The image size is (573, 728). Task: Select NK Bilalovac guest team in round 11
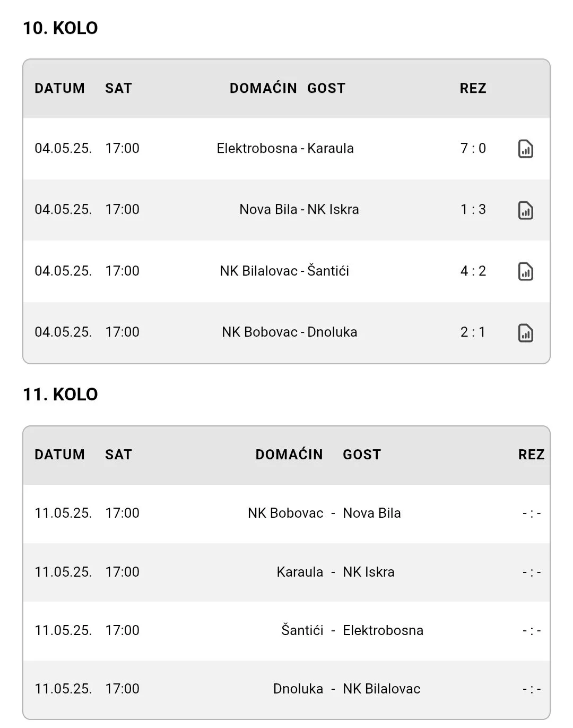pyautogui.click(x=381, y=689)
